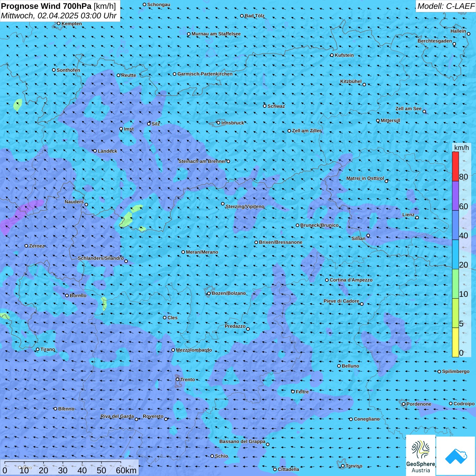Click the Bormio location dot
The height and width of the screenshot is (476, 476).
67,295
